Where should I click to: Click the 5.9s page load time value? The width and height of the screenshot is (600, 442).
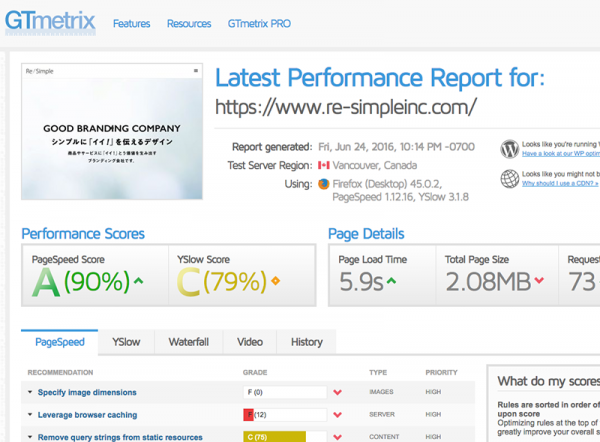(x=361, y=282)
